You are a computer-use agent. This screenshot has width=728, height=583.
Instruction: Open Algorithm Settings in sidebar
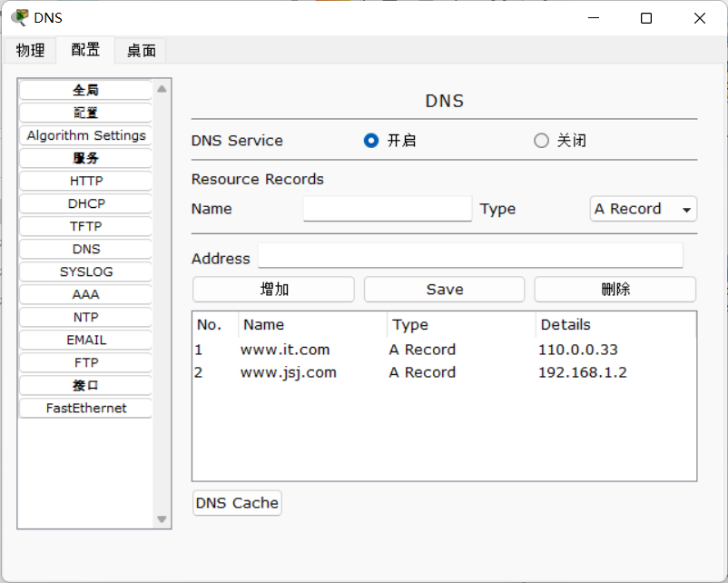(86, 135)
